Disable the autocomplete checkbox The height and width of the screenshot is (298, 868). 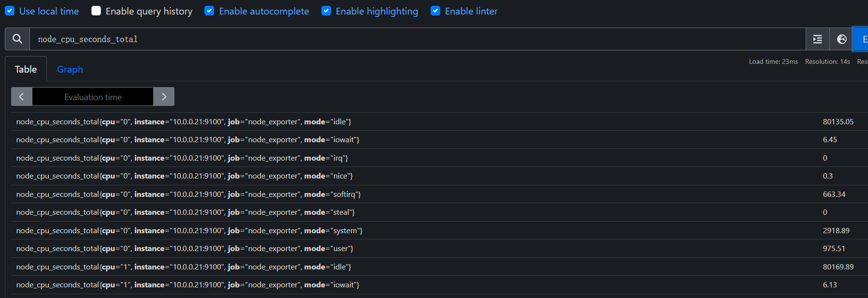209,11
